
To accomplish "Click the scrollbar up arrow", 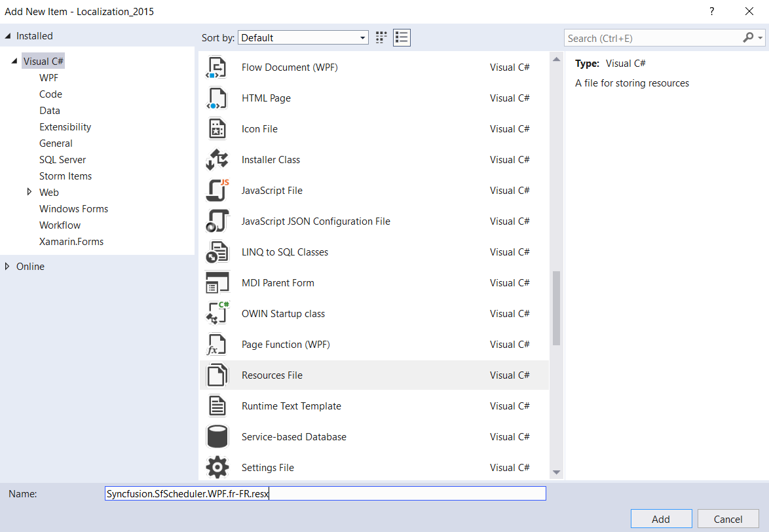I will pos(556,60).
